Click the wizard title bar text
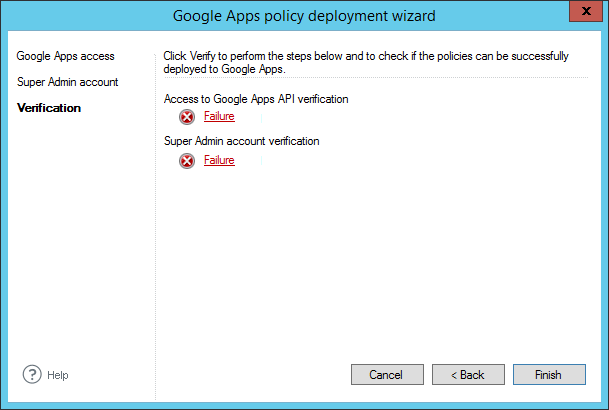Viewport: 609px width, 410px height. click(x=304, y=16)
